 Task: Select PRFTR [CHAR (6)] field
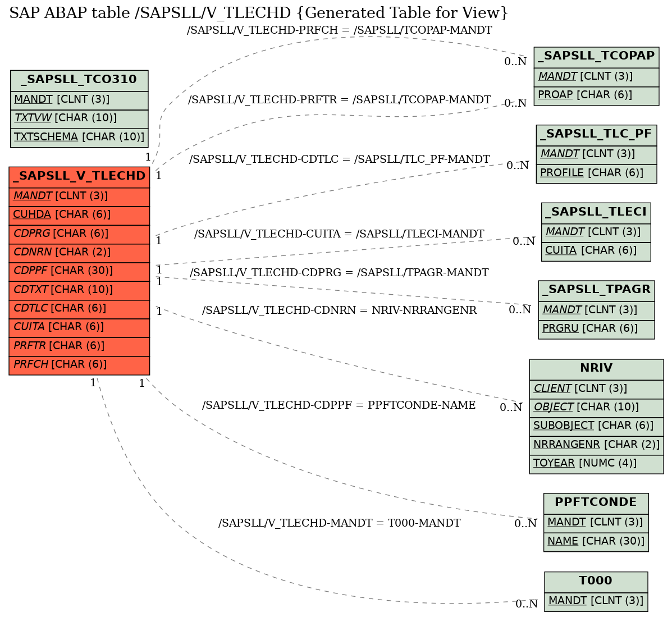pos(79,346)
